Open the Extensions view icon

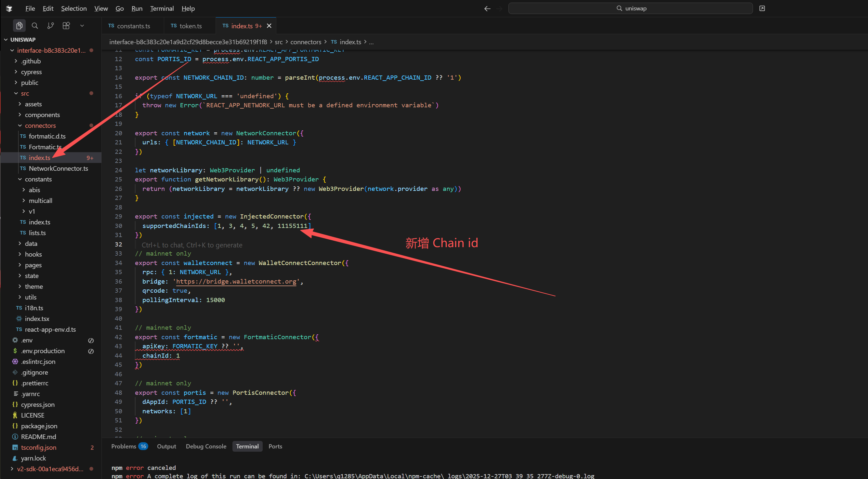[66, 26]
